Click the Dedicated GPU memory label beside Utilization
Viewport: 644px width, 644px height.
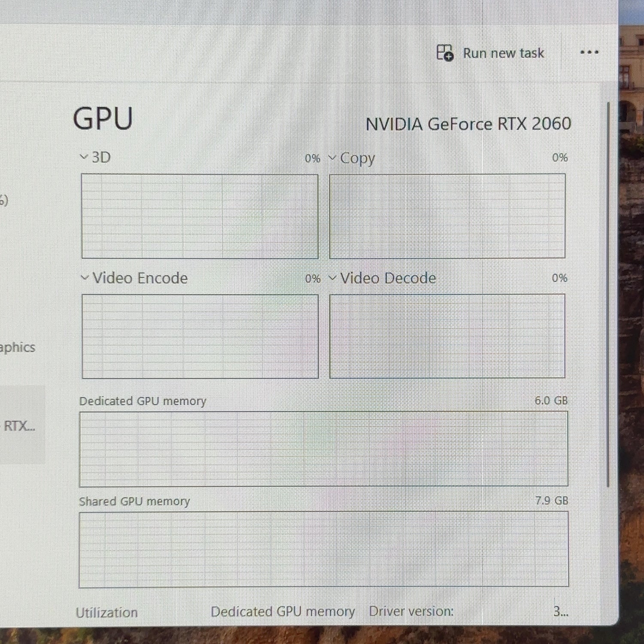click(283, 612)
